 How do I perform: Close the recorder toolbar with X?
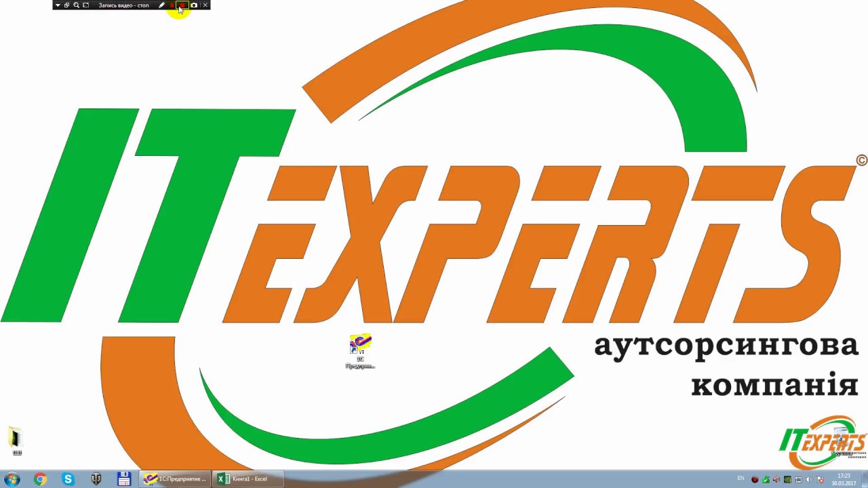[x=205, y=5]
